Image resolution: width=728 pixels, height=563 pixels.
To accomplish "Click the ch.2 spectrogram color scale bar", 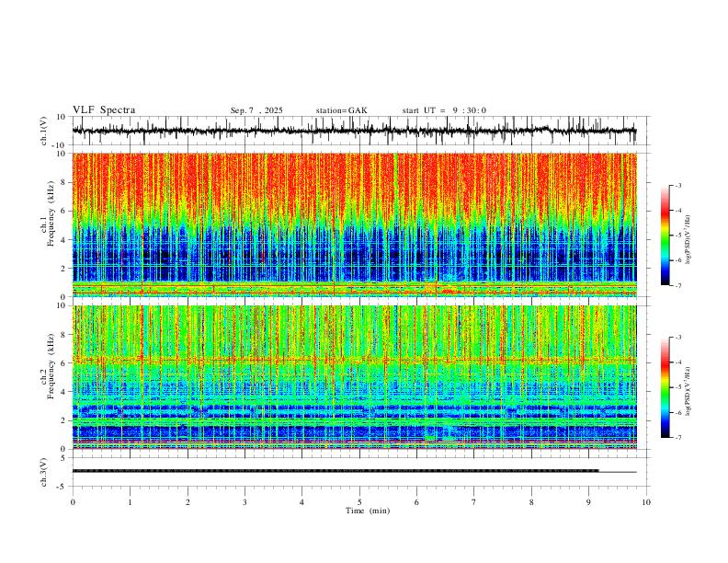I will point(665,387).
